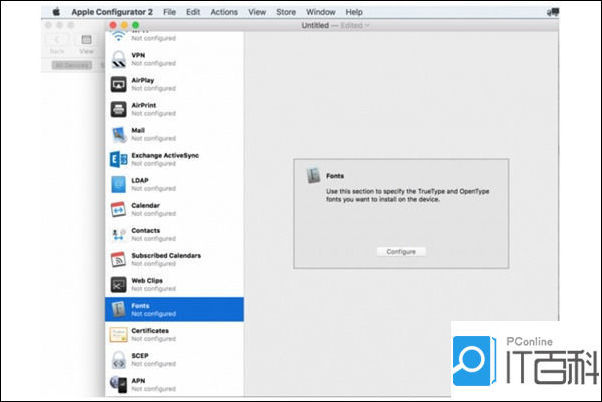Select the AirPrint label text
The width and height of the screenshot is (602, 402).
[144, 105]
